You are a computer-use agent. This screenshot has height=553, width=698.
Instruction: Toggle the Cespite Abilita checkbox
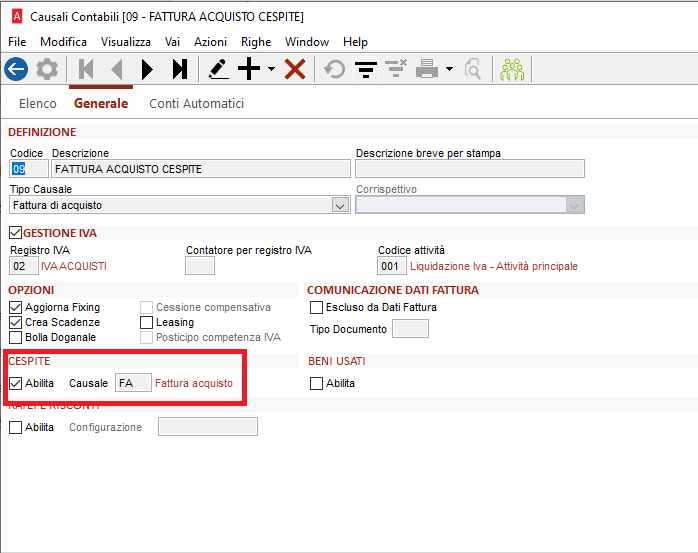click(x=16, y=383)
